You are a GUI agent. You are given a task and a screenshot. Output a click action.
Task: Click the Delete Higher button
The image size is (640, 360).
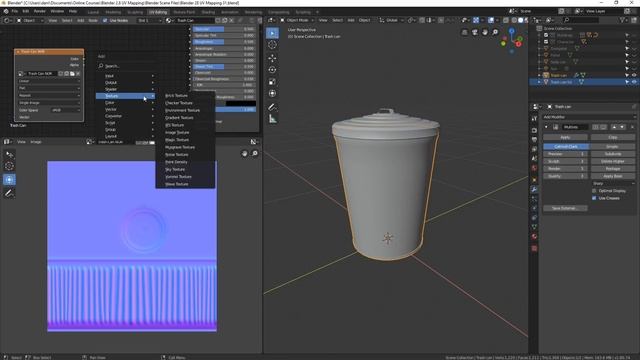pos(613,161)
